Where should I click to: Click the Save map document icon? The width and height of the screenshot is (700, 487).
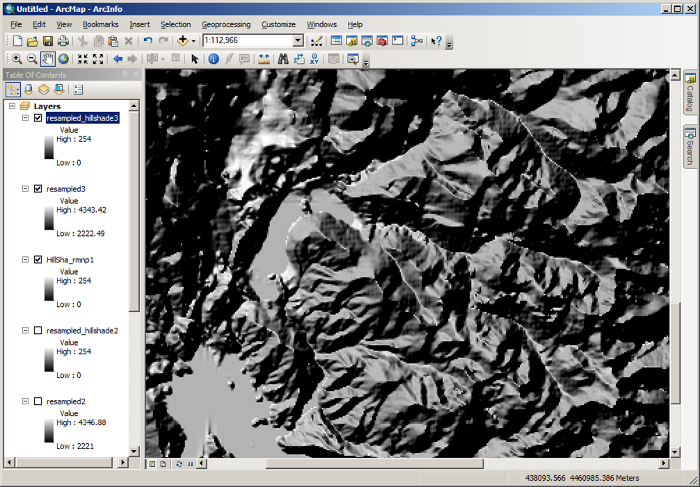coord(48,41)
